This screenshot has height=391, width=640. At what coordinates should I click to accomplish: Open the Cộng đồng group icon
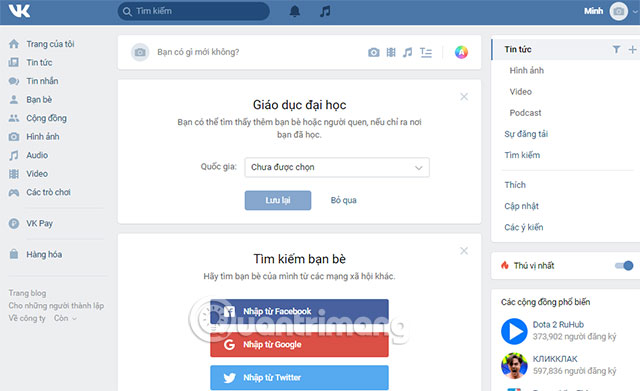coord(14,118)
